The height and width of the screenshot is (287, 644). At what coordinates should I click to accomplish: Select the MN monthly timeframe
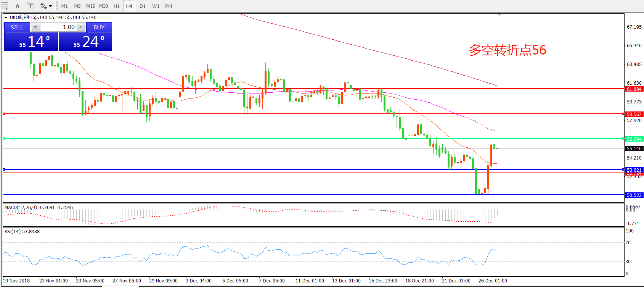click(168, 6)
